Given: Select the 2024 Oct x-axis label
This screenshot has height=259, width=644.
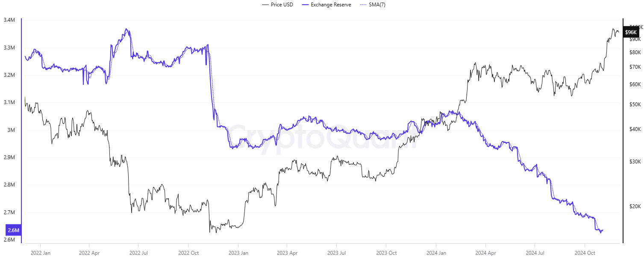Looking at the screenshot, I should coord(585,253).
